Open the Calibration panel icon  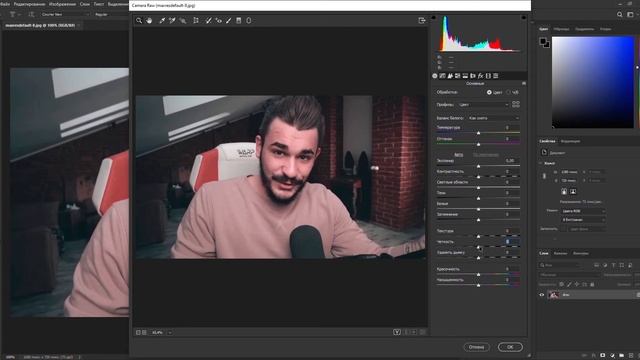click(x=488, y=76)
